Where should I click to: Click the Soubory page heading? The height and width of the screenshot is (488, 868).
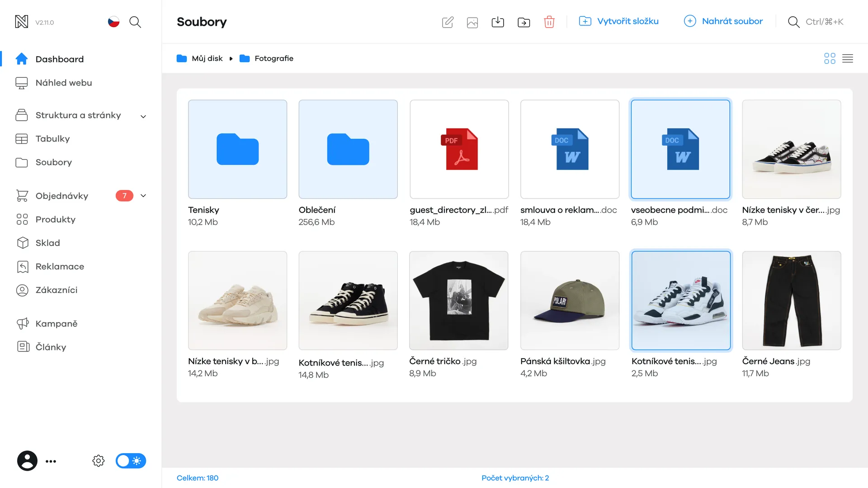pyautogui.click(x=202, y=22)
